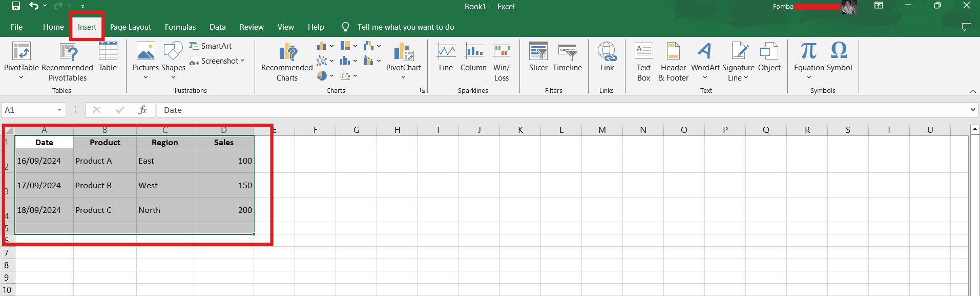Insert a statistic chart
Image resolution: width=980 pixels, height=296 pixels.
(349, 61)
